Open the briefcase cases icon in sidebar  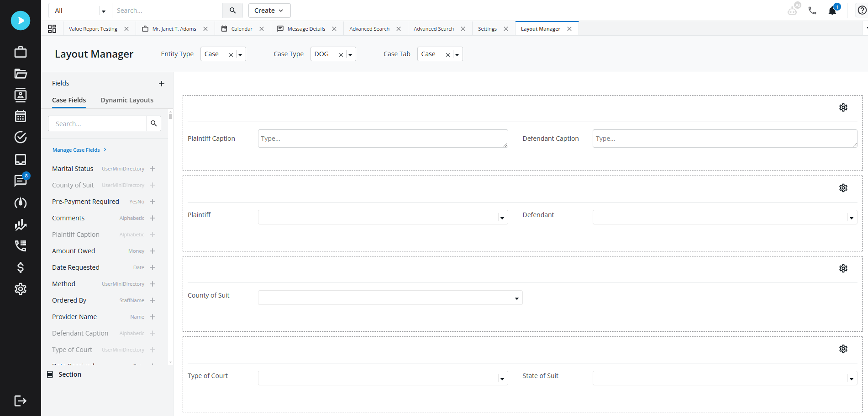[21, 52]
